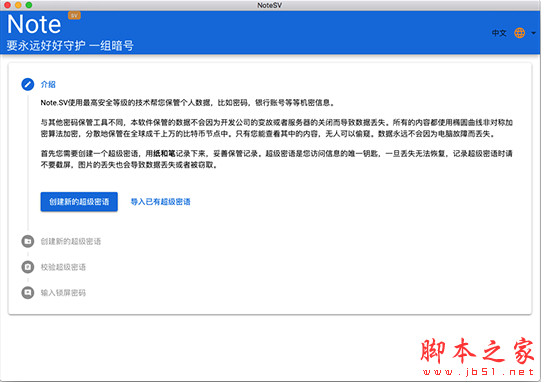Expand the language dropdown arrow
The image size is (546, 383).
pyautogui.click(x=533, y=33)
